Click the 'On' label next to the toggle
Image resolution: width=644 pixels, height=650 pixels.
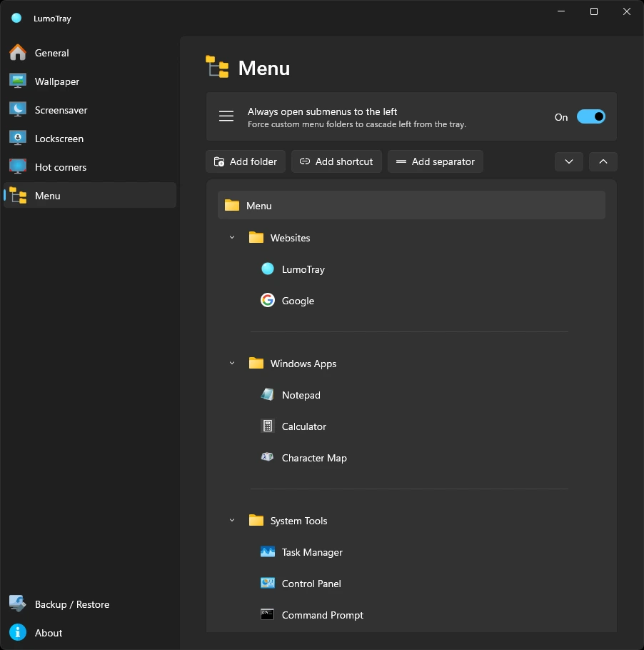tap(561, 117)
